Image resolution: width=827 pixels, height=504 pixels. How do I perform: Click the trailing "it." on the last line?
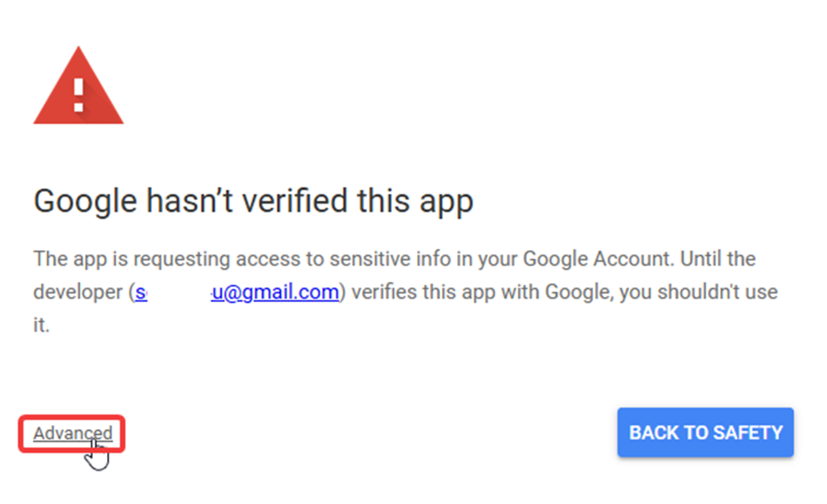pyautogui.click(x=41, y=325)
